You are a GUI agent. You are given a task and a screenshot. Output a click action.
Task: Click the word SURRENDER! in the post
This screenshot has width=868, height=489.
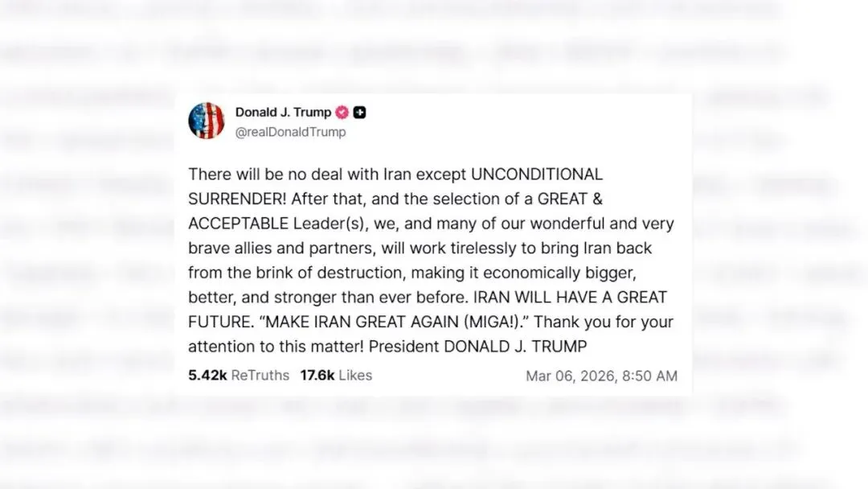click(237, 199)
